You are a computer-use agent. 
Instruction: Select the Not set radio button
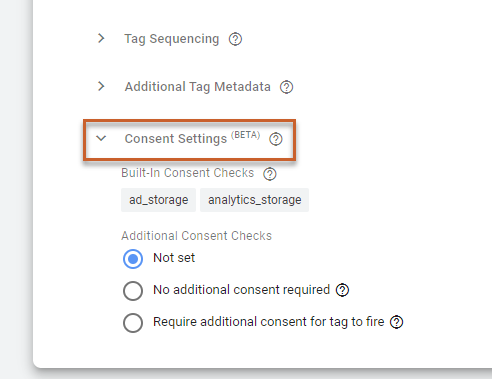(x=133, y=259)
